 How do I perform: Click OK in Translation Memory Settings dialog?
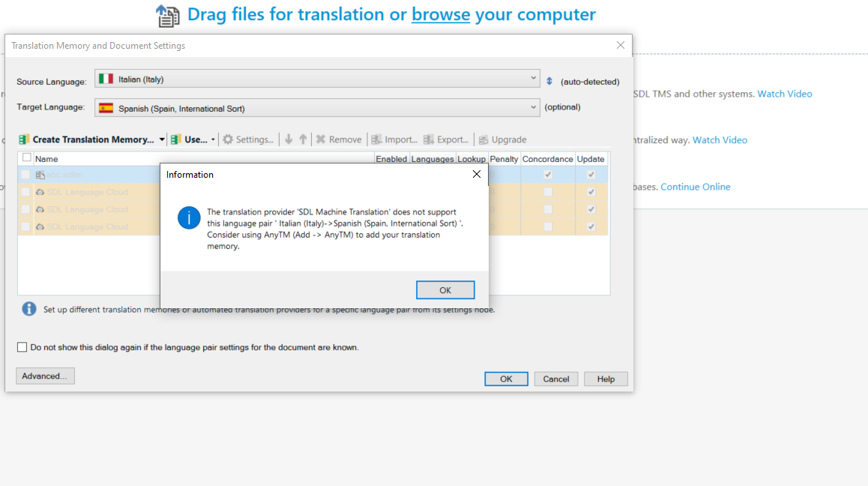(x=506, y=379)
